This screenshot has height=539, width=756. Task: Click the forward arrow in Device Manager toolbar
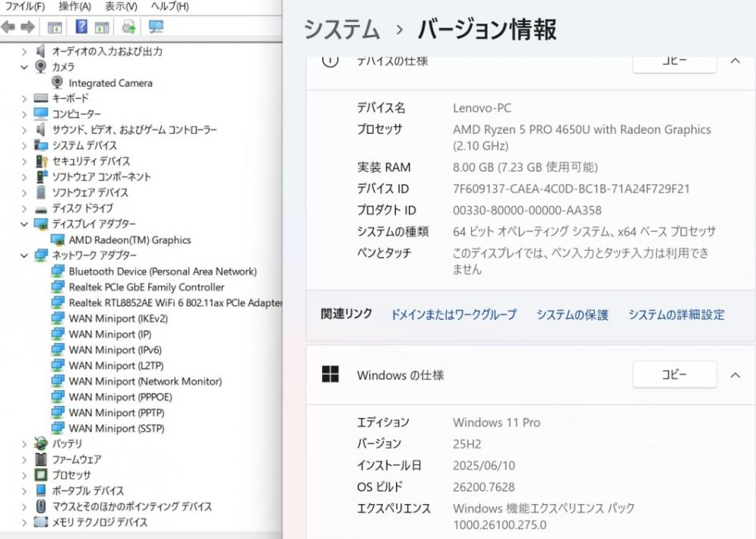(x=27, y=27)
